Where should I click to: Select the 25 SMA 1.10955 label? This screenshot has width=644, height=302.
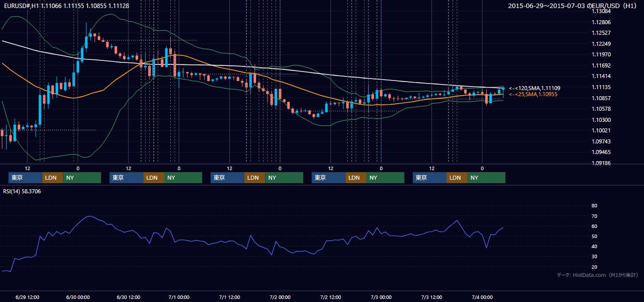tap(533, 94)
